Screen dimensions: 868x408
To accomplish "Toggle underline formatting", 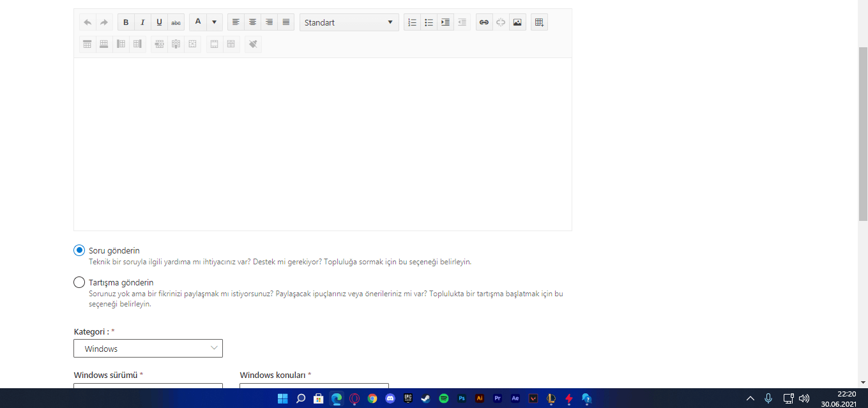I will pos(159,22).
